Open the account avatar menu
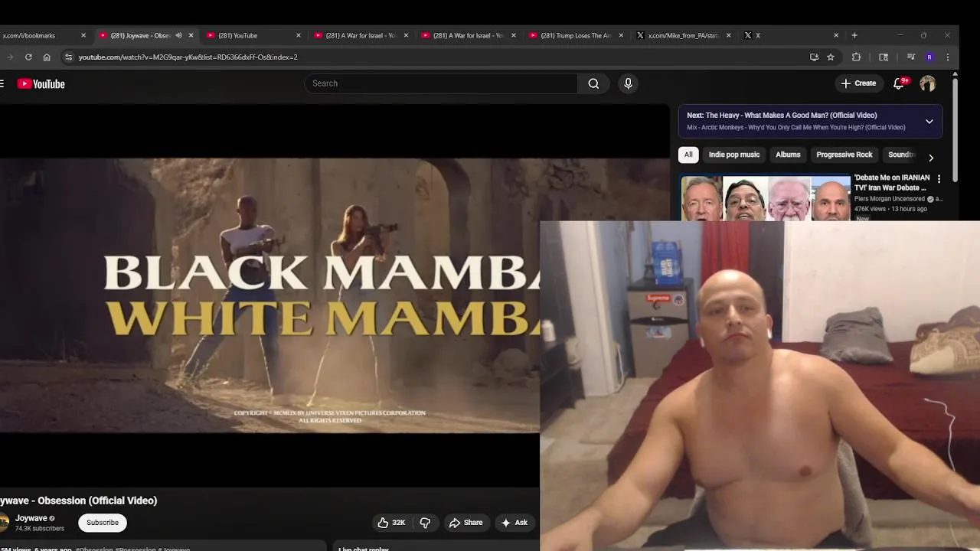 click(x=927, y=83)
